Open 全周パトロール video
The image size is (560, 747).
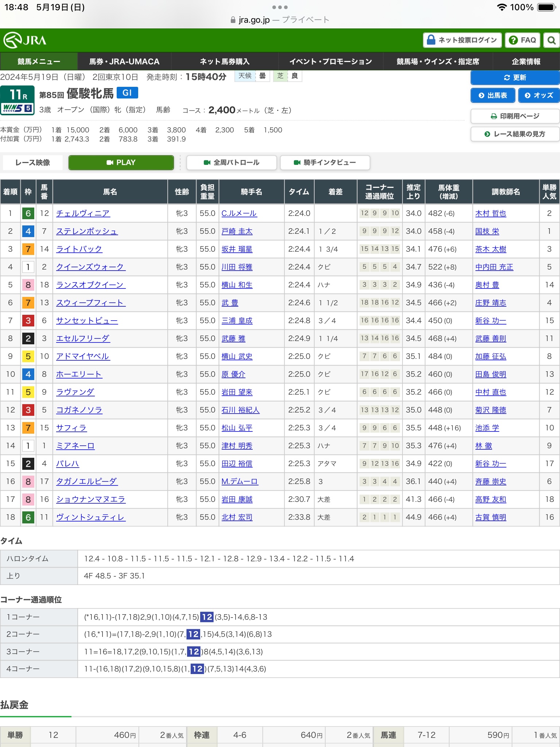point(232,162)
